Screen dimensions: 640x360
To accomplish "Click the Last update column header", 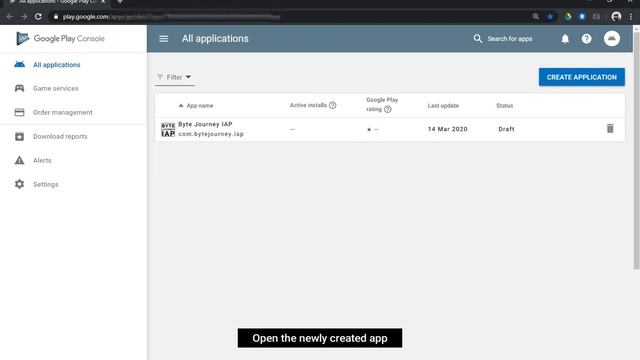I will click(x=443, y=106).
